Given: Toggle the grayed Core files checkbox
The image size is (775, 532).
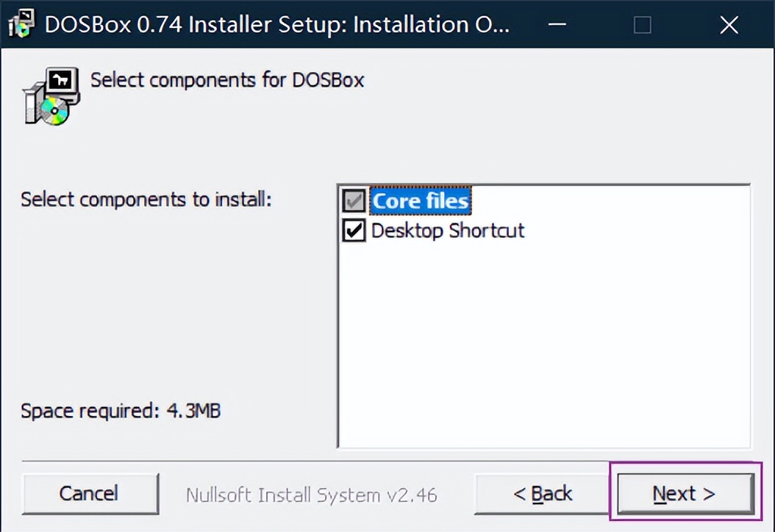Looking at the screenshot, I should coord(354,201).
